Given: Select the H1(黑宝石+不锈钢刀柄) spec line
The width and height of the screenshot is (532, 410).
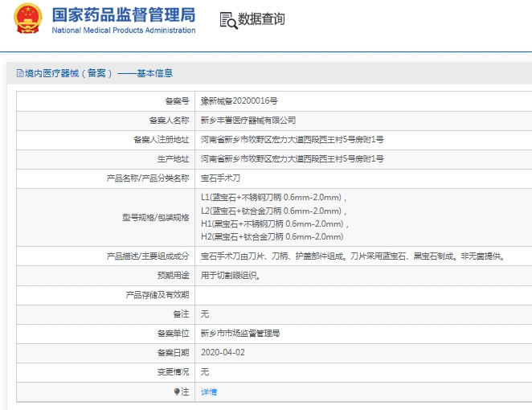Looking at the screenshot, I should coord(275,224).
